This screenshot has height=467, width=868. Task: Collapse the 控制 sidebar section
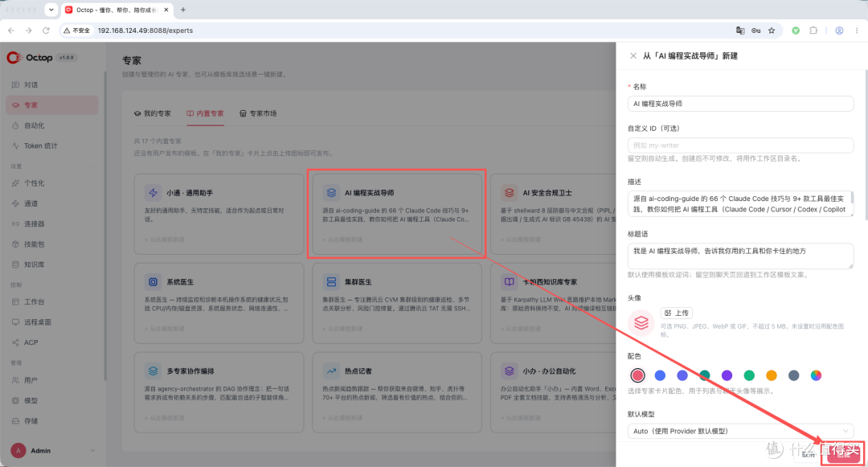[91, 285]
